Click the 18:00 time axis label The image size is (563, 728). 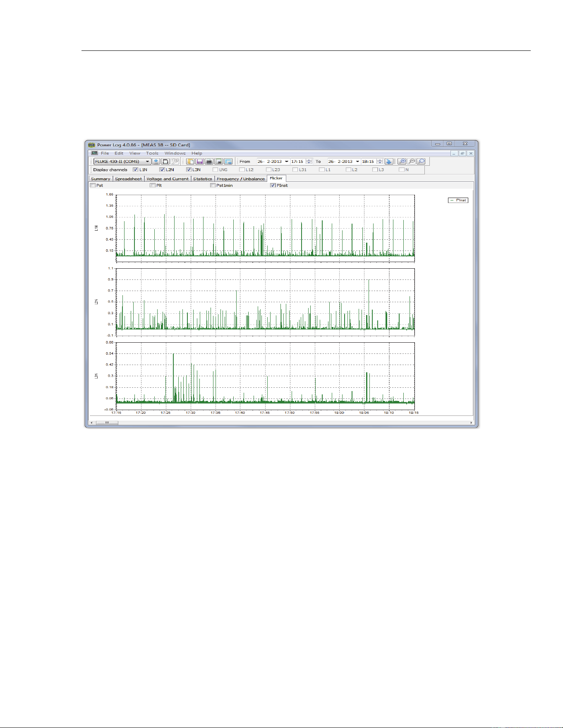(339, 413)
